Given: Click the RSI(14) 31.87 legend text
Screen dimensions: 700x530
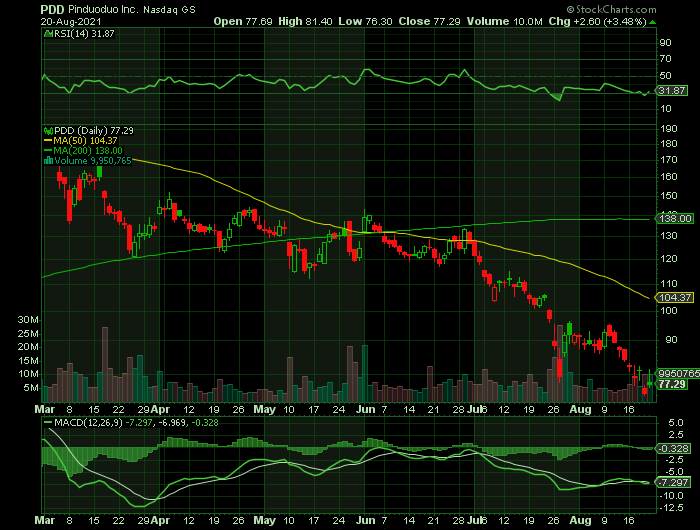Looking at the screenshot, I should [84, 34].
